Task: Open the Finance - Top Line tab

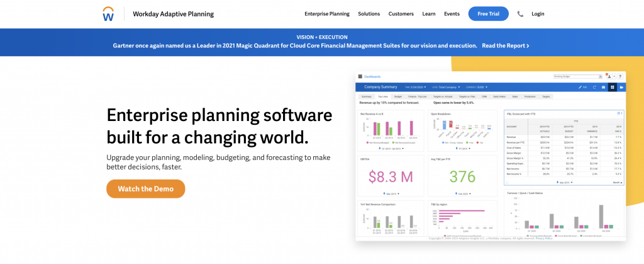Action: pos(418,96)
